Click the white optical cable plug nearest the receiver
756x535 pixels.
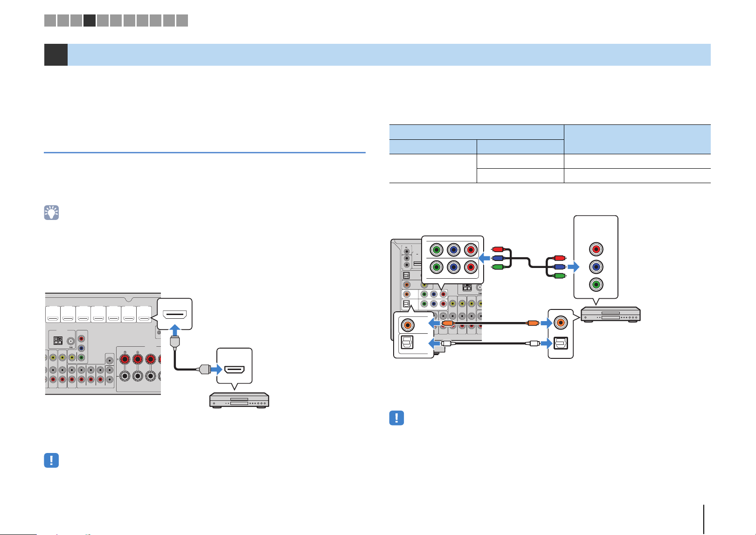tap(447, 343)
